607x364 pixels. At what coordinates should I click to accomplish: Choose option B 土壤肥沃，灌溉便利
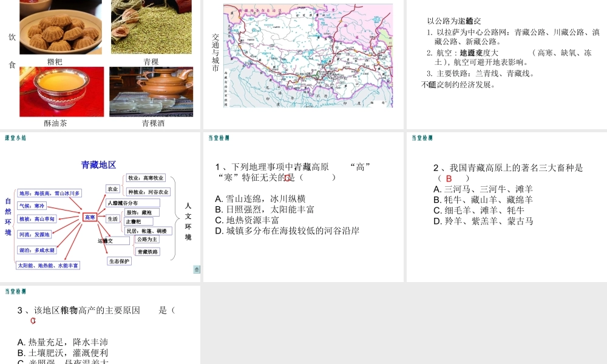tap(63, 353)
